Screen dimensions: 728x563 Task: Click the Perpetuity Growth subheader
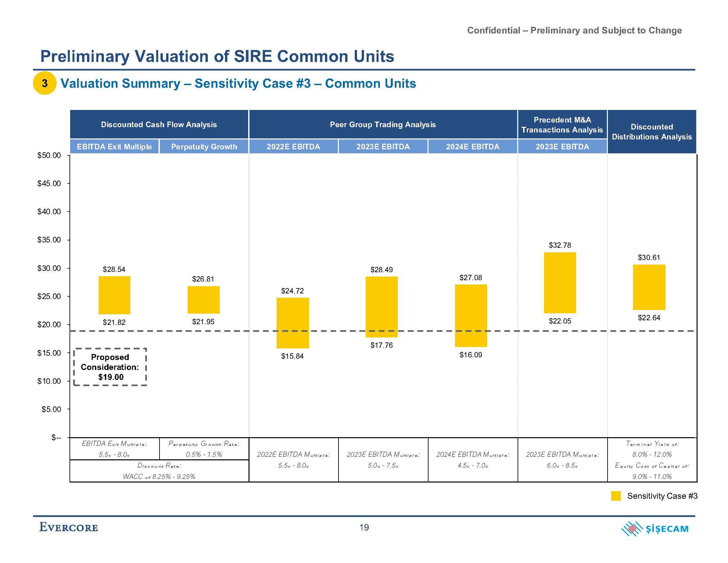204,146
